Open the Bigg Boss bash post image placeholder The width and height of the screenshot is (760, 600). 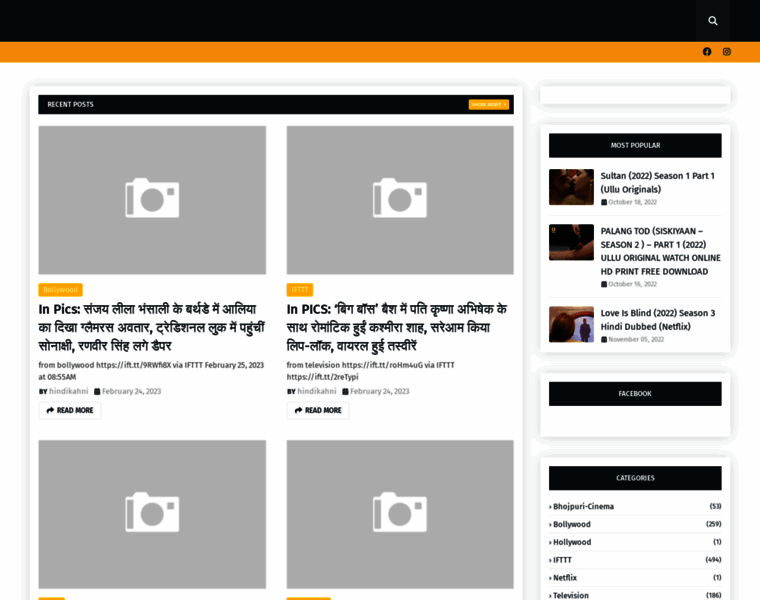click(x=400, y=200)
